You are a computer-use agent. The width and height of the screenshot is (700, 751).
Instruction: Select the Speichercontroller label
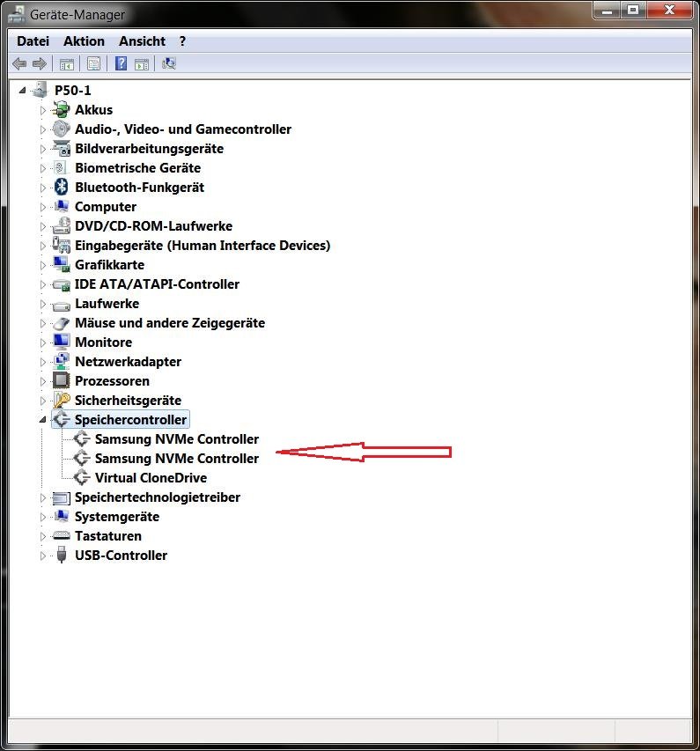pyautogui.click(x=130, y=420)
